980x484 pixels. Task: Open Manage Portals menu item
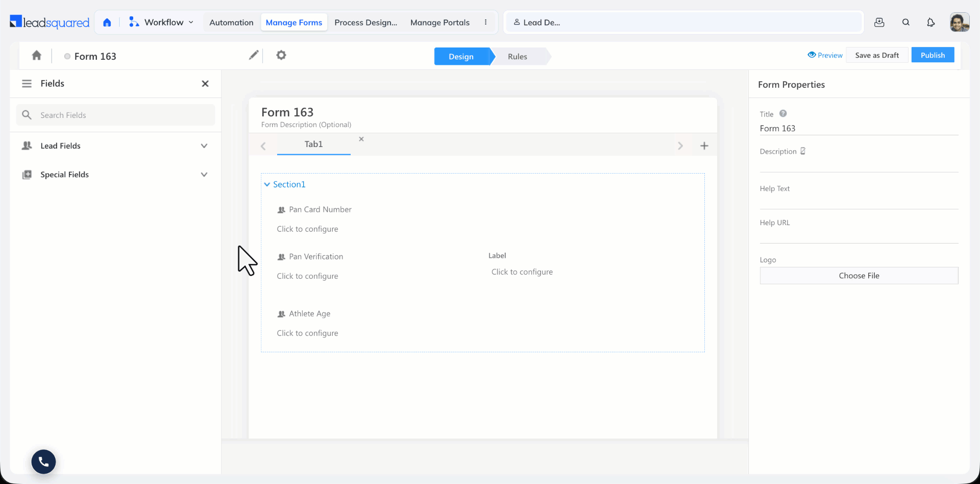pos(440,22)
